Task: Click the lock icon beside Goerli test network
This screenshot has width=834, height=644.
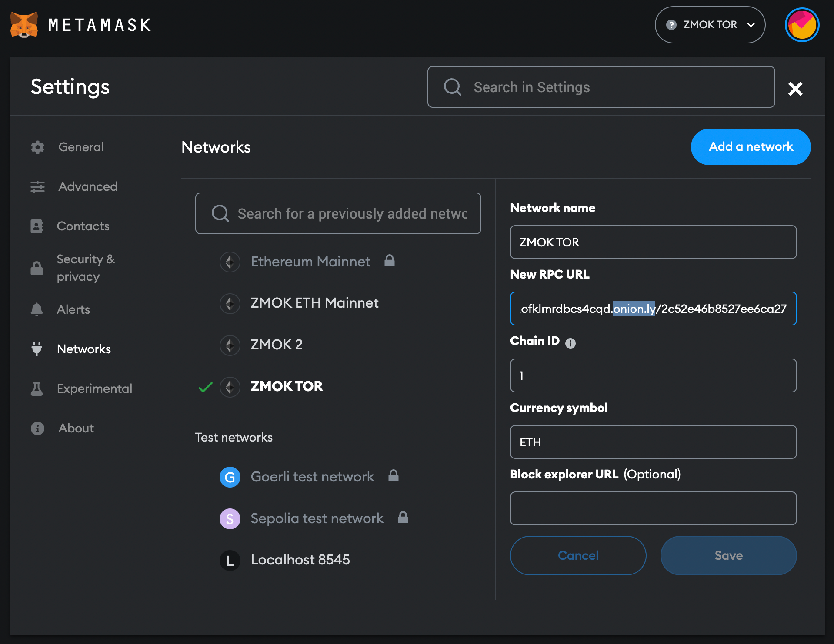Action: coord(394,475)
